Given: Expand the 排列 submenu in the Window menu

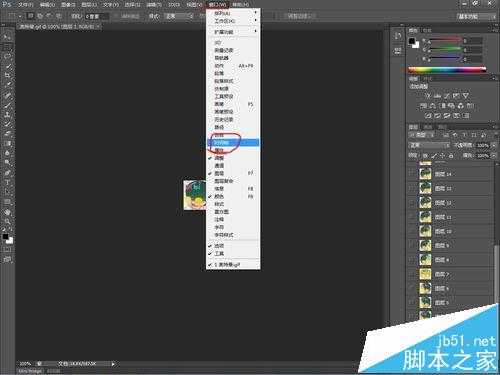Looking at the screenshot, I should (x=233, y=13).
